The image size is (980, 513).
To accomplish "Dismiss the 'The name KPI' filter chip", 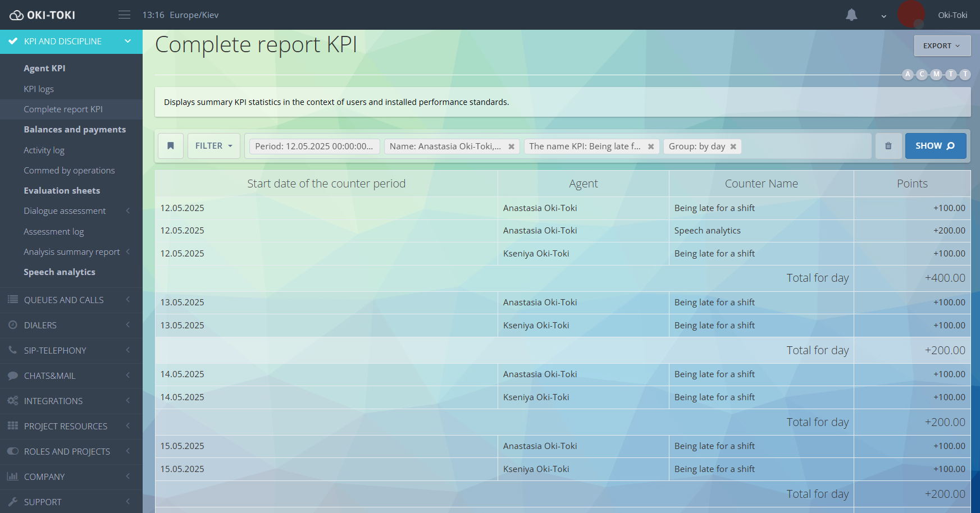I will tap(651, 146).
